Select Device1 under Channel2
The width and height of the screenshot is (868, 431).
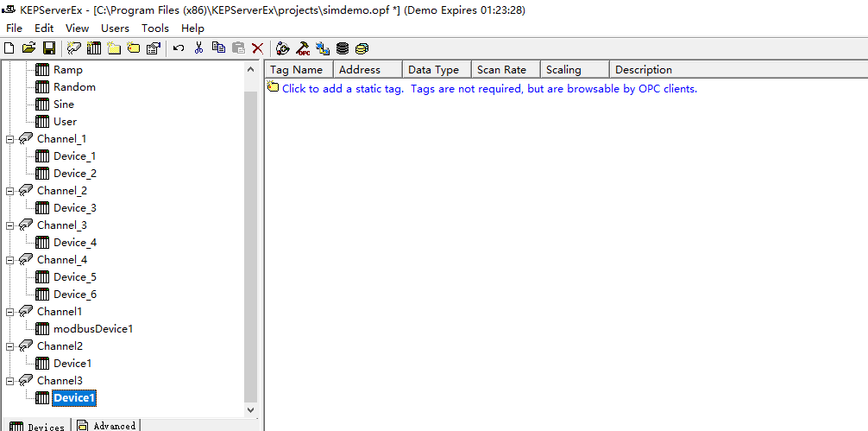click(x=72, y=364)
